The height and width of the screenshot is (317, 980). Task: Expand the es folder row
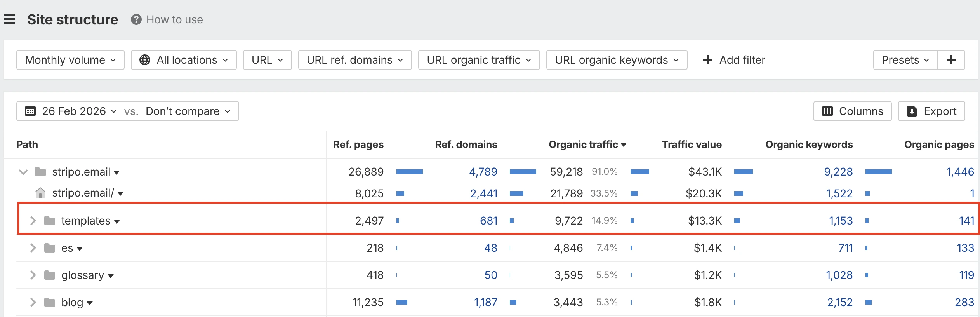click(33, 248)
